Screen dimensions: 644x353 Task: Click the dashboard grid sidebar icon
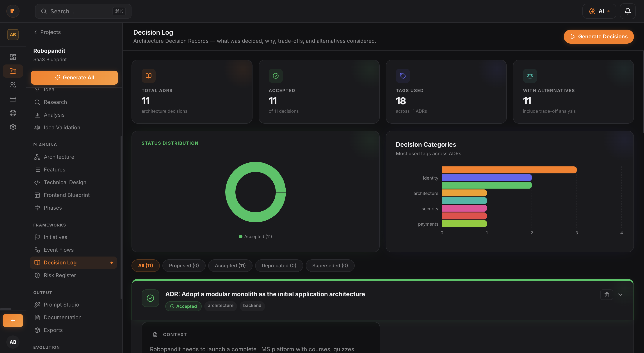(13, 57)
